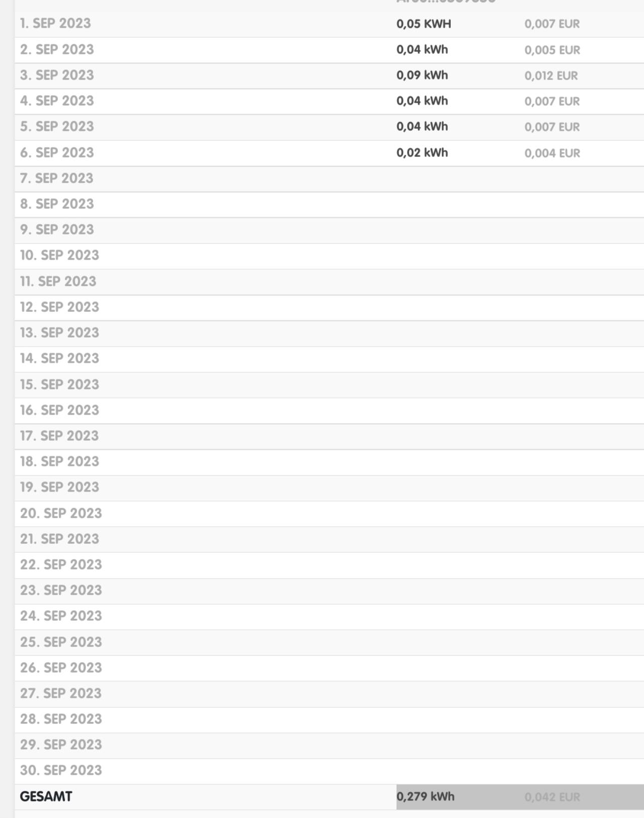Select the 1. SEP 2023 row
Image resolution: width=644 pixels, height=818 pixels.
coord(330,24)
